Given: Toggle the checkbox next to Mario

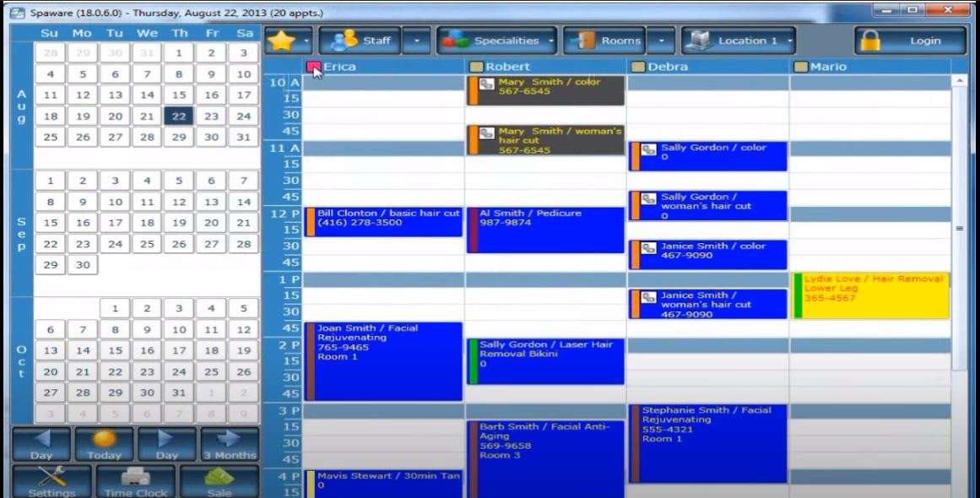Looking at the screenshot, I should click(x=800, y=67).
